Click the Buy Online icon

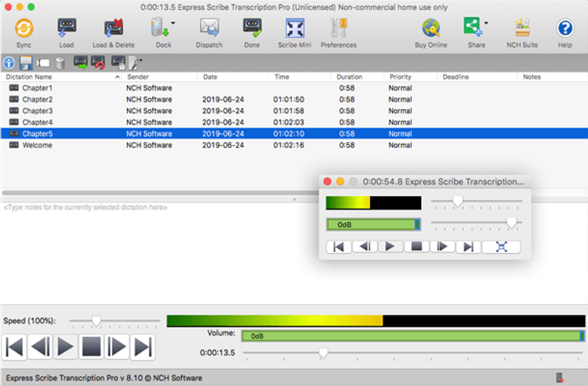pyautogui.click(x=431, y=28)
